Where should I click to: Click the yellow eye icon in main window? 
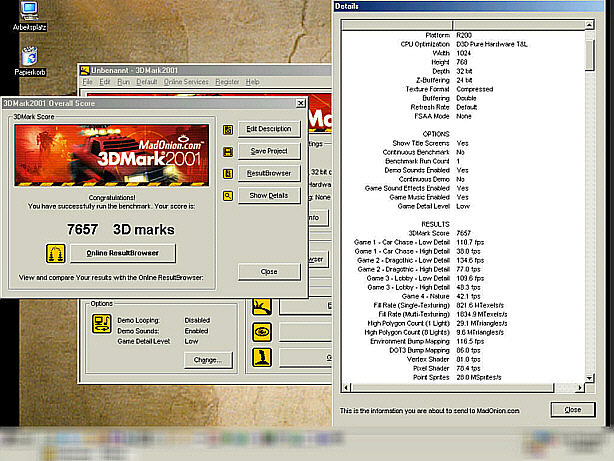click(262, 333)
